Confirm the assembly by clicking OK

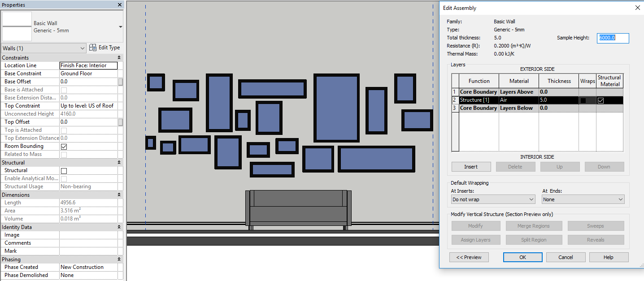click(x=522, y=257)
